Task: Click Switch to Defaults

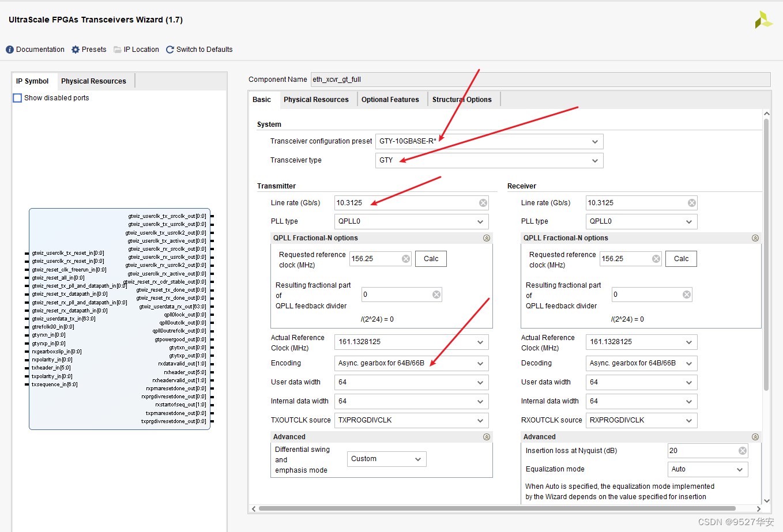Action: point(199,50)
